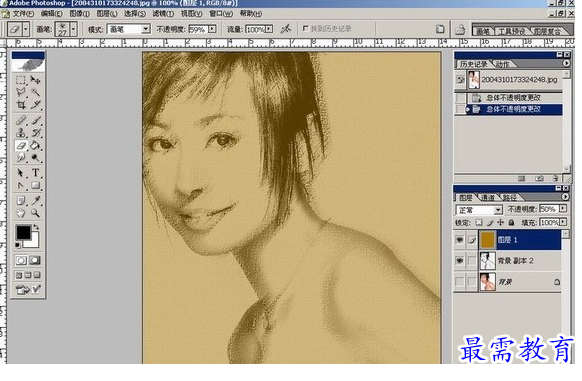Create new snapshot in History panel

pos(539,179)
